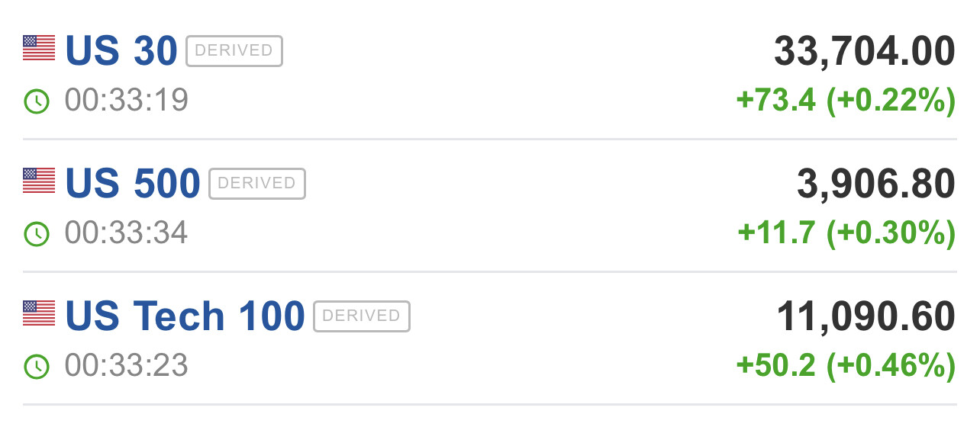Image resolution: width=980 pixels, height=430 pixels.
Task: Open the US 500 index link
Action: click(133, 184)
